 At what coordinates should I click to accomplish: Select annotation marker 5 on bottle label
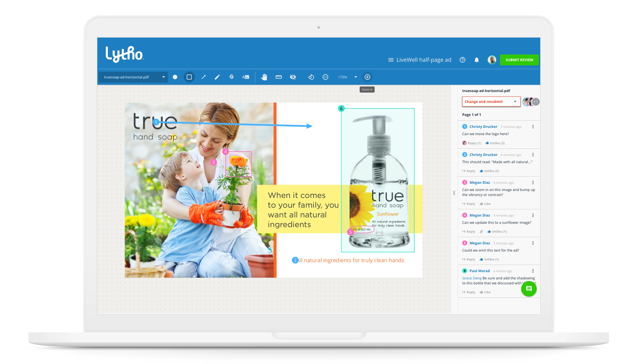350,232
